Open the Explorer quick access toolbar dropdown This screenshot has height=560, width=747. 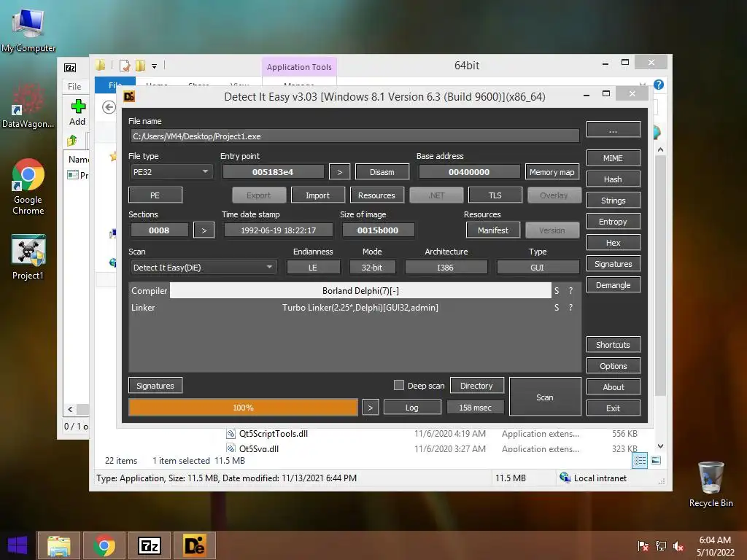[155, 66]
